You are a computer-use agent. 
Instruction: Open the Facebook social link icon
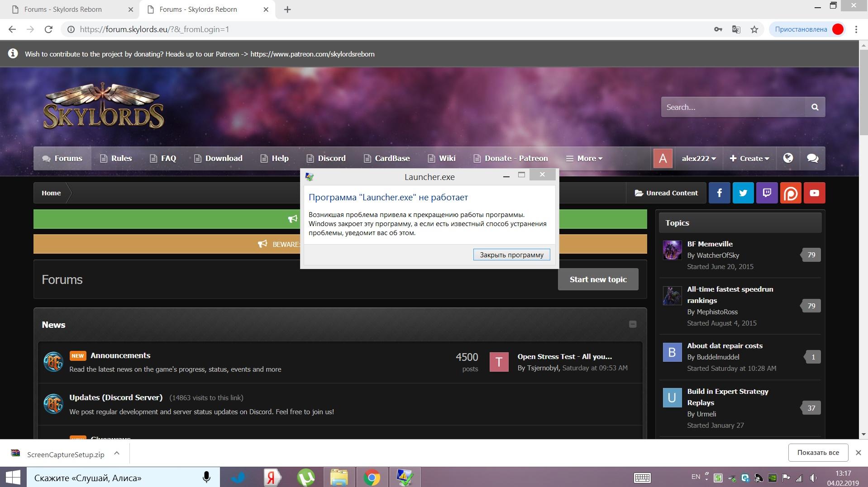[719, 193]
